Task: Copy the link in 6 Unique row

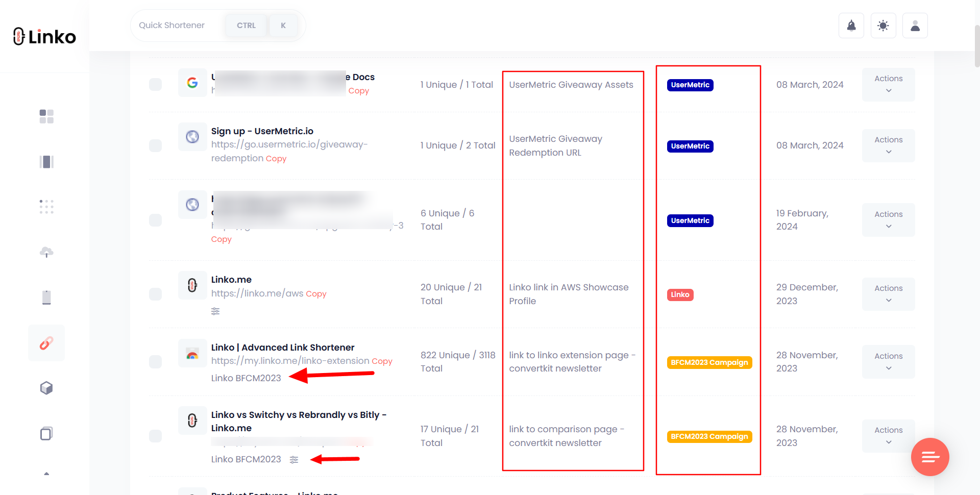Action: tap(222, 239)
